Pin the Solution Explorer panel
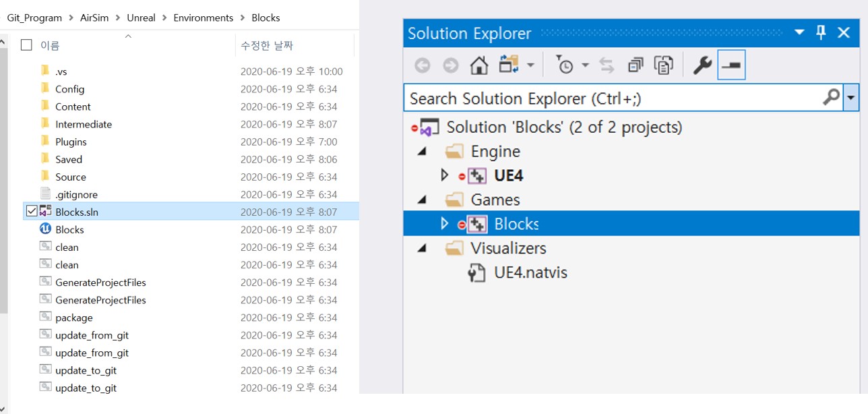This screenshot has height=414, width=868. [x=821, y=32]
